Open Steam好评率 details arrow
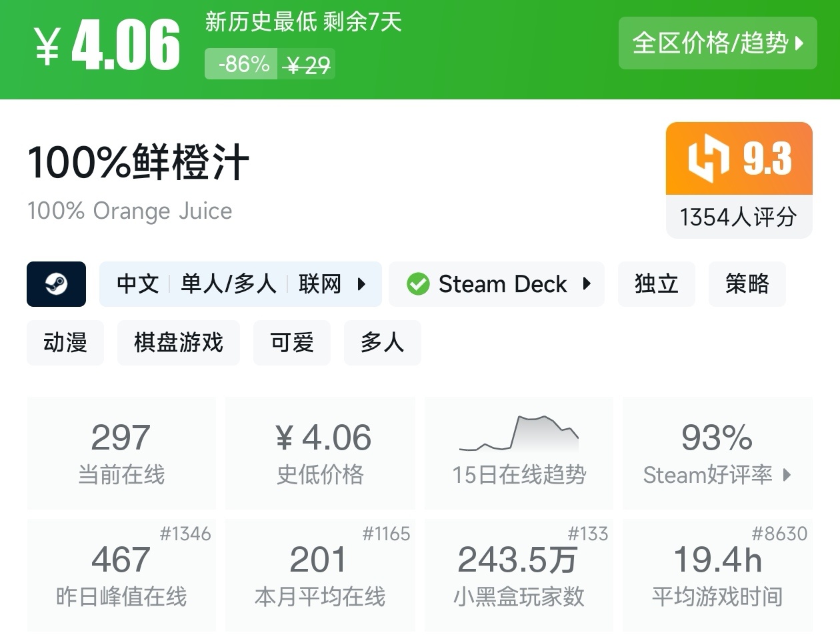The height and width of the screenshot is (643, 840). click(787, 475)
